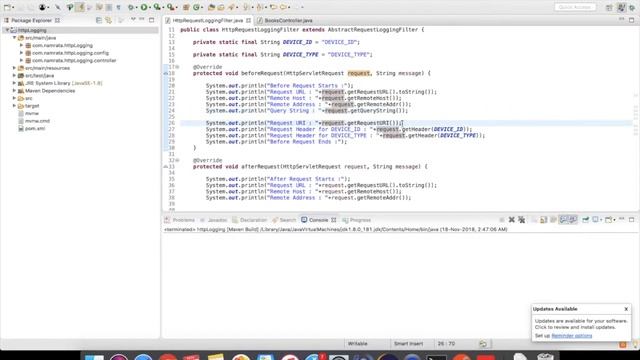
Task: Expand the target folder
Action: tap(14, 106)
